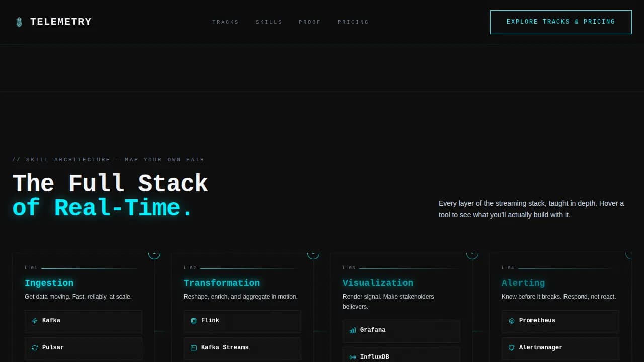This screenshot has width=644, height=362.
Task: Click the Prometheus icon
Action: (512, 321)
